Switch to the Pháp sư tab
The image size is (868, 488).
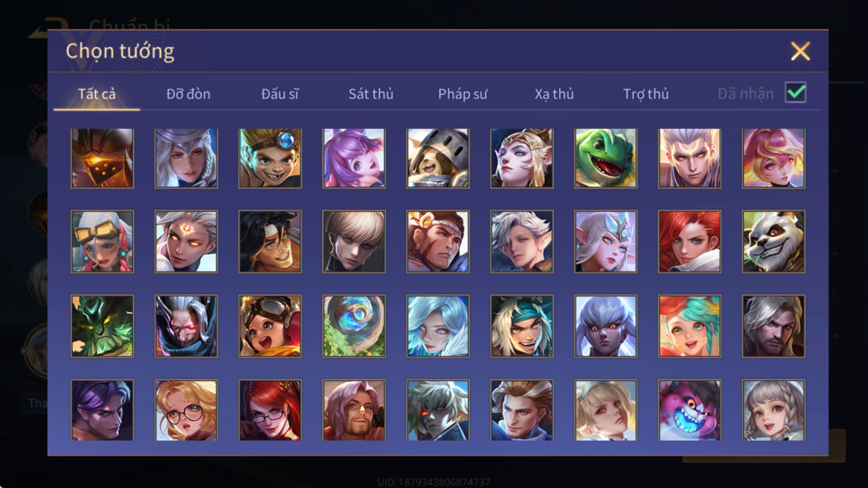point(462,94)
